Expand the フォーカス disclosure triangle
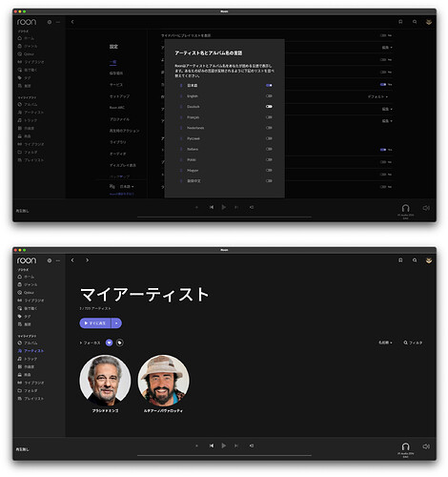The height and width of the screenshot is (477, 448). coord(81,342)
